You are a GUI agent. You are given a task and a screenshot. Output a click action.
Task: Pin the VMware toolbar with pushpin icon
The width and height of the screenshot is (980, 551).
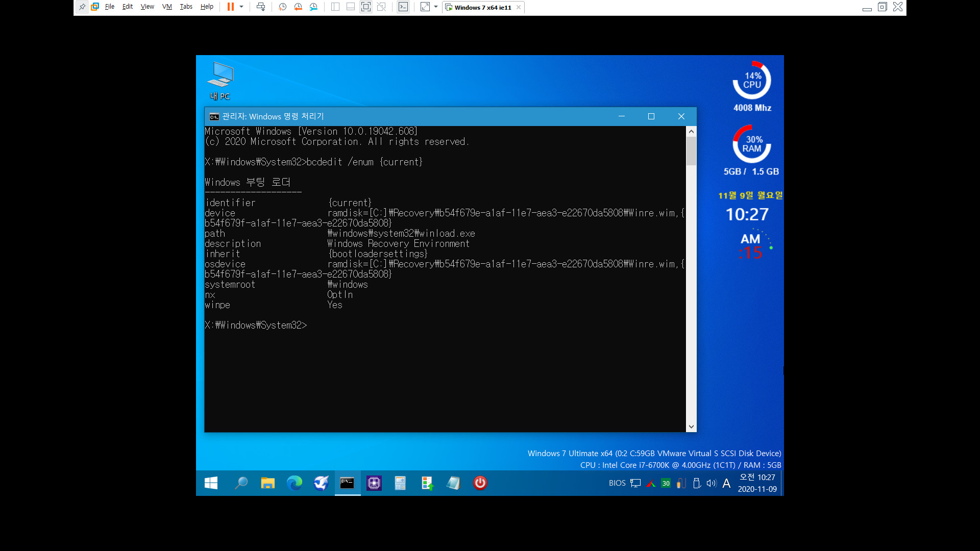[x=82, y=7]
